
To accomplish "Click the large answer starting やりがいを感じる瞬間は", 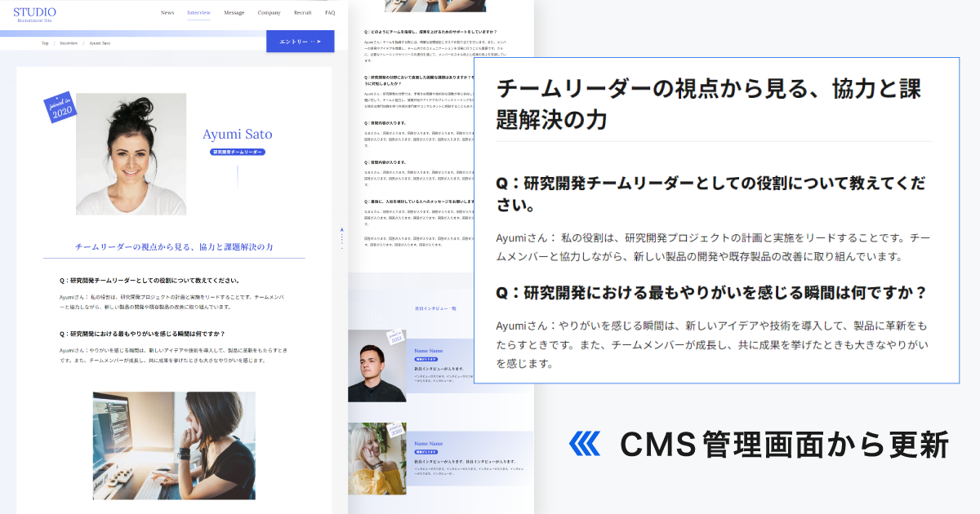I will click(711, 343).
